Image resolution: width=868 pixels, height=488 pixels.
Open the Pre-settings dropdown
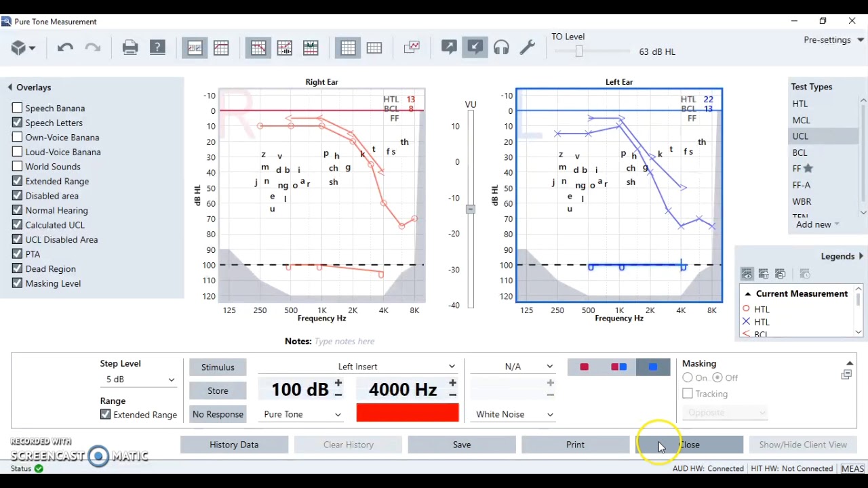tap(834, 40)
